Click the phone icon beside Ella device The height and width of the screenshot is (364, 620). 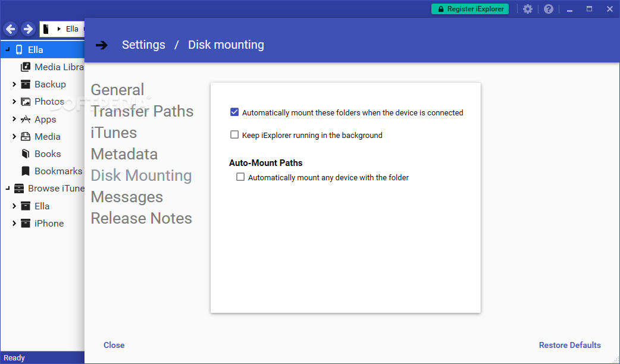pyautogui.click(x=19, y=50)
